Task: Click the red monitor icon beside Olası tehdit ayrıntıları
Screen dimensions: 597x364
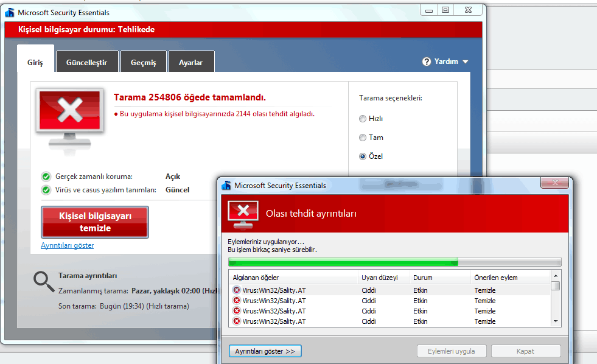Action: [x=243, y=215]
